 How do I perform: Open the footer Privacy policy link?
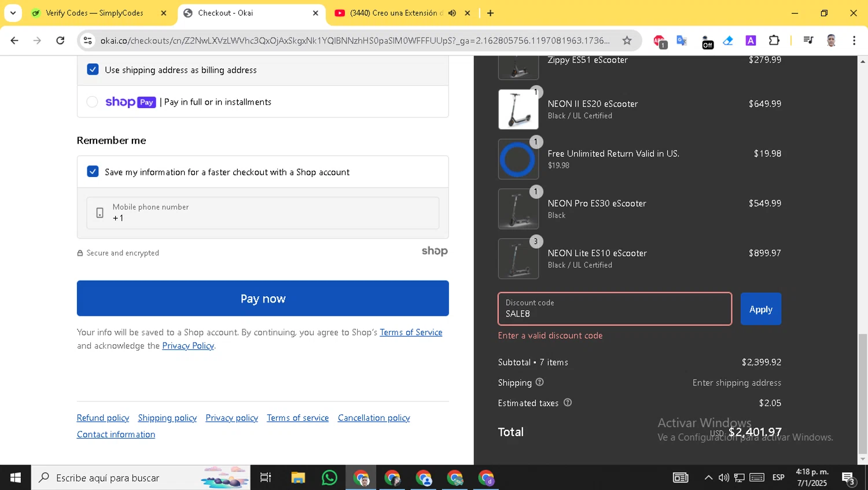click(x=231, y=418)
